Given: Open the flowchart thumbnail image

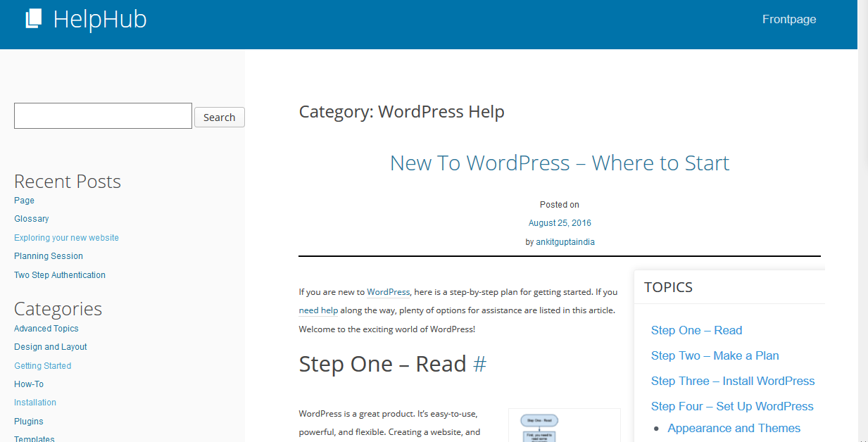Looking at the screenshot, I should click(x=564, y=425).
